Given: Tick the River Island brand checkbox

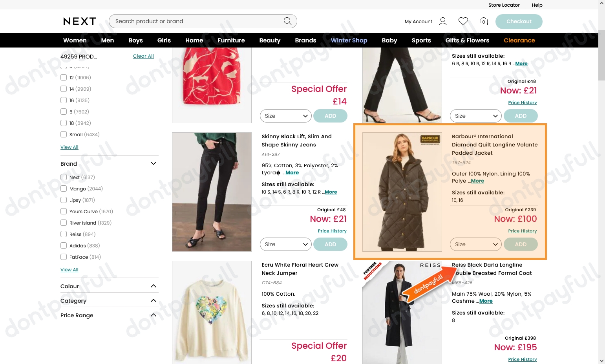Looking at the screenshot, I should point(64,223).
